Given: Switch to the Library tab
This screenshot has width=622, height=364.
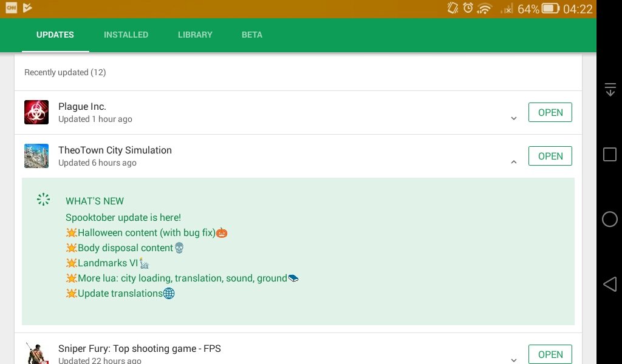Looking at the screenshot, I should click(195, 35).
